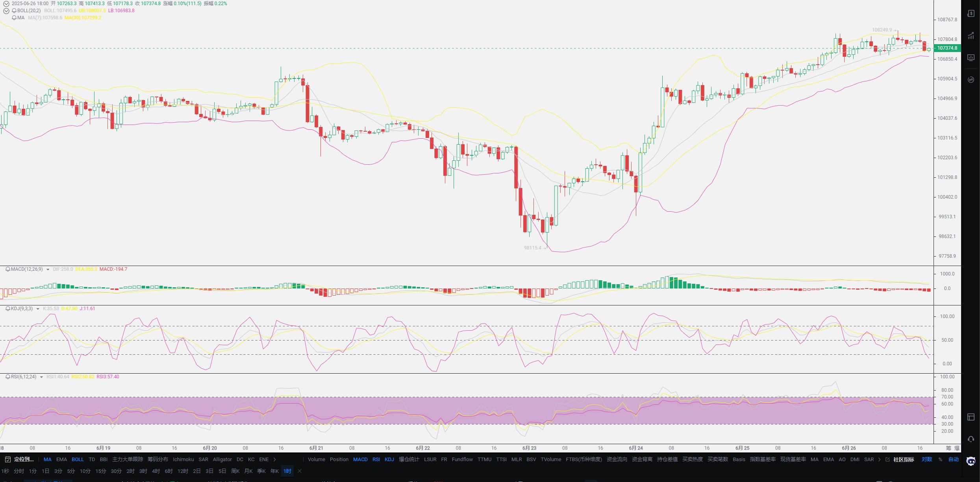
Task: Open the bar chart stats icon in right sidebar
Action: 971,36
